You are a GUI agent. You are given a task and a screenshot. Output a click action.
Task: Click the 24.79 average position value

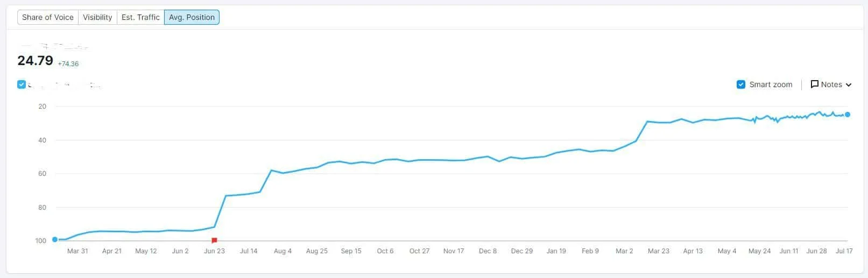coord(35,61)
